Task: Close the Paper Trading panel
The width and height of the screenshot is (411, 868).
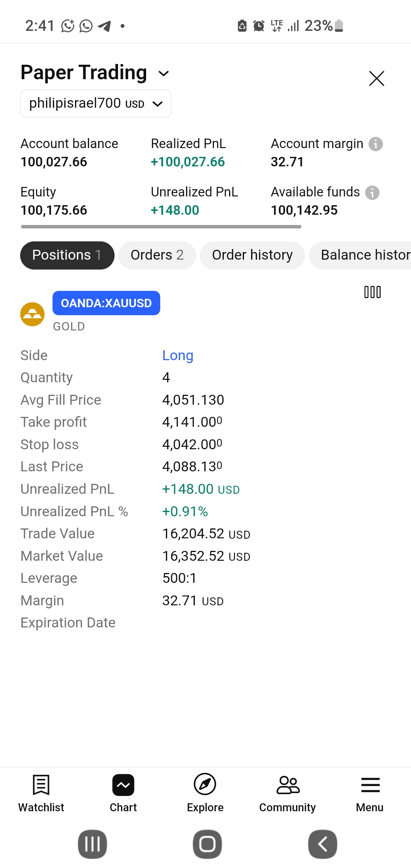Action: point(377,78)
